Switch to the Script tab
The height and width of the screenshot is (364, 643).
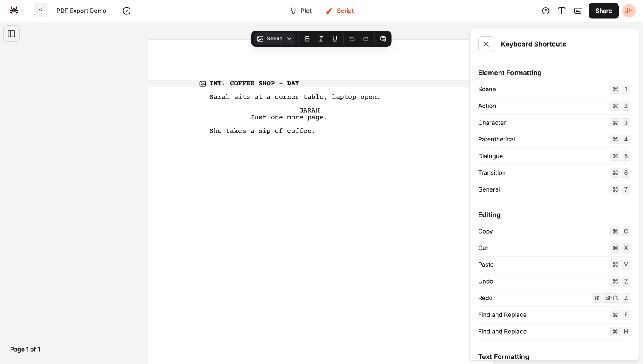(340, 11)
